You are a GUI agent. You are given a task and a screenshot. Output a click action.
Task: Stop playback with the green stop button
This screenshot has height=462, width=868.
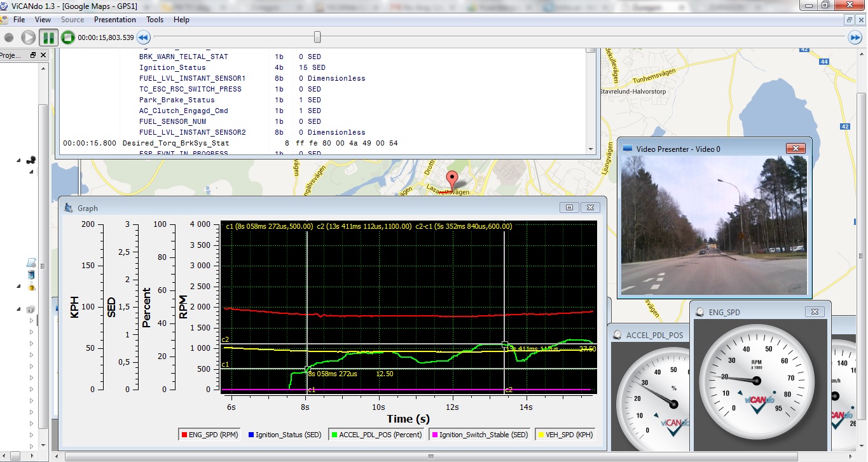pos(68,37)
